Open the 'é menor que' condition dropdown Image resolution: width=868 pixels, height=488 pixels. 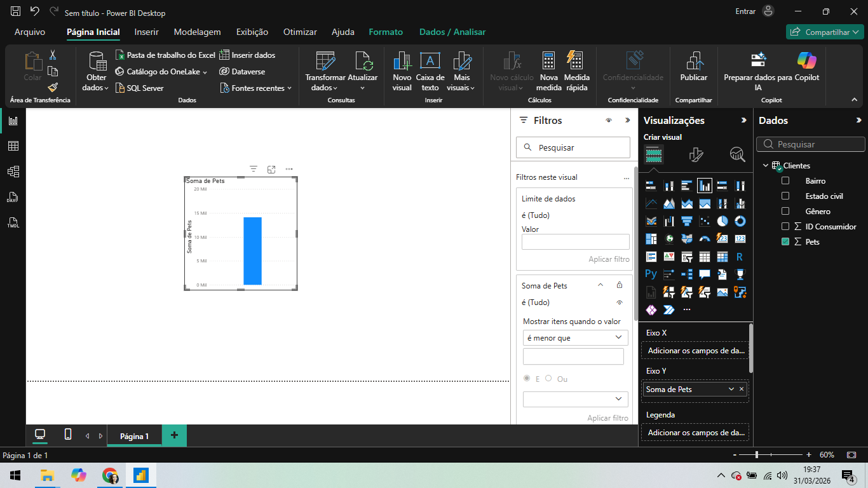click(x=575, y=338)
